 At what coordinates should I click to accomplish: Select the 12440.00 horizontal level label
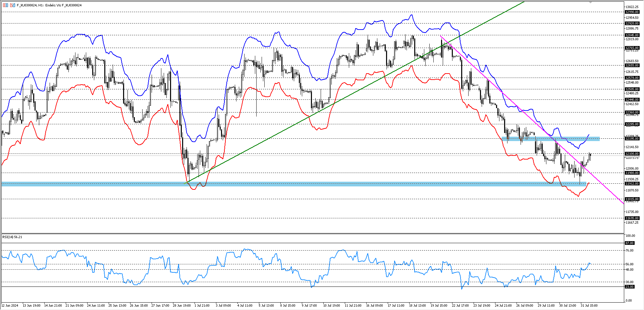coord(632,100)
